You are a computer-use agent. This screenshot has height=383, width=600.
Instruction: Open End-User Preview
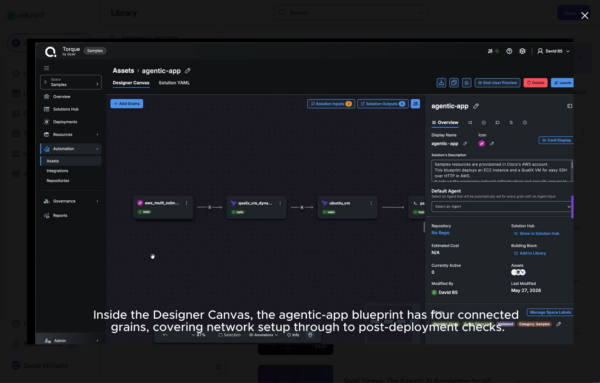(x=497, y=83)
